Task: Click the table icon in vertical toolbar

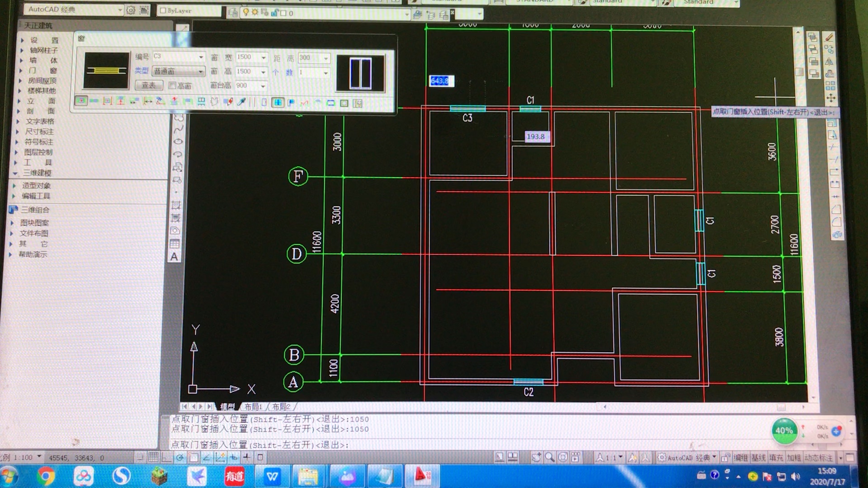Action: tap(175, 244)
